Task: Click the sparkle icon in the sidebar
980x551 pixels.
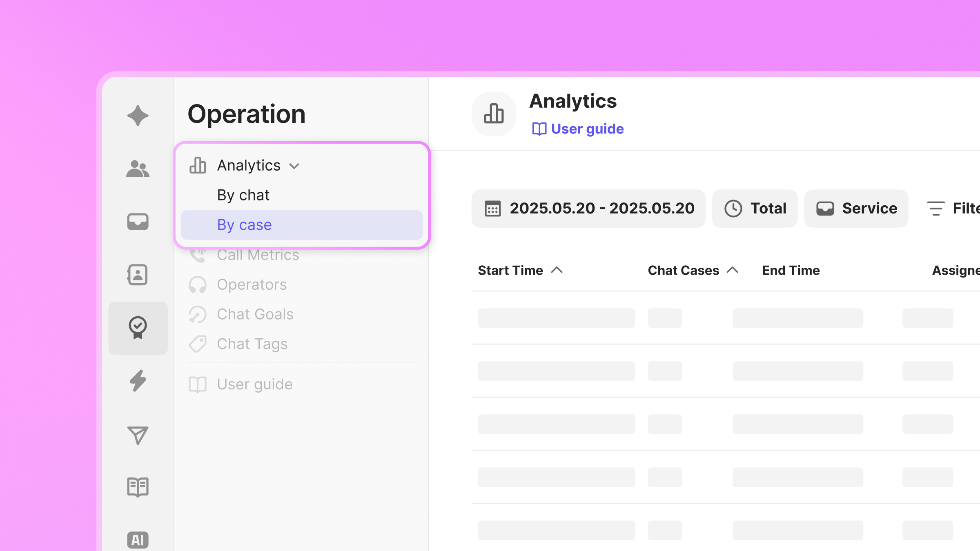Action: pyautogui.click(x=138, y=116)
